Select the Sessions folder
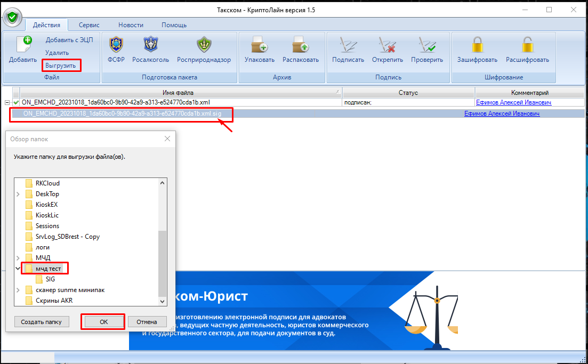588x364 pixels. (x=47, y=226)
